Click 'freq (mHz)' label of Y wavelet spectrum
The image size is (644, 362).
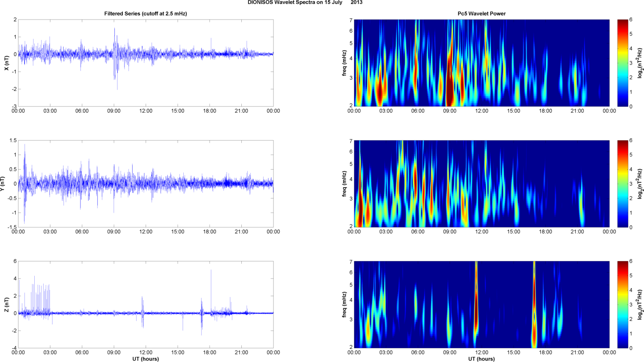coord(345,184)
